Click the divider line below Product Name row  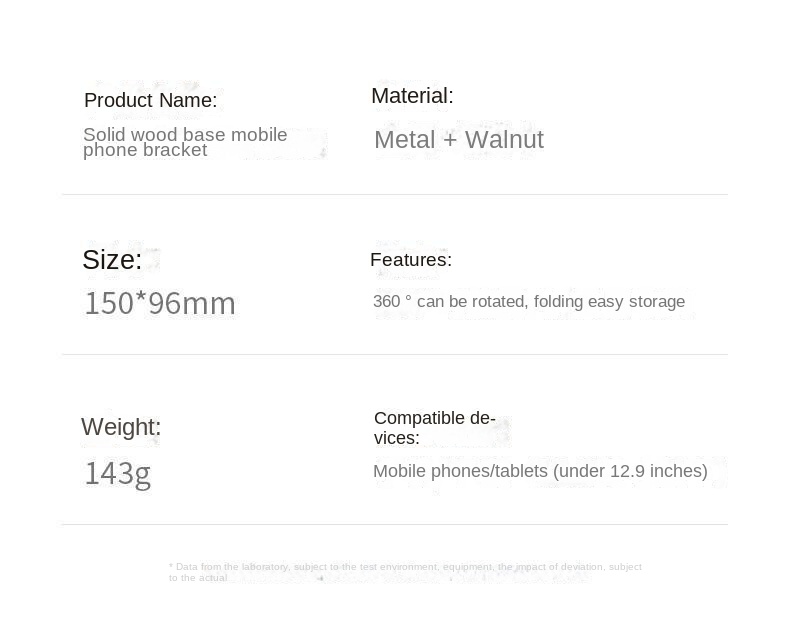394,194
